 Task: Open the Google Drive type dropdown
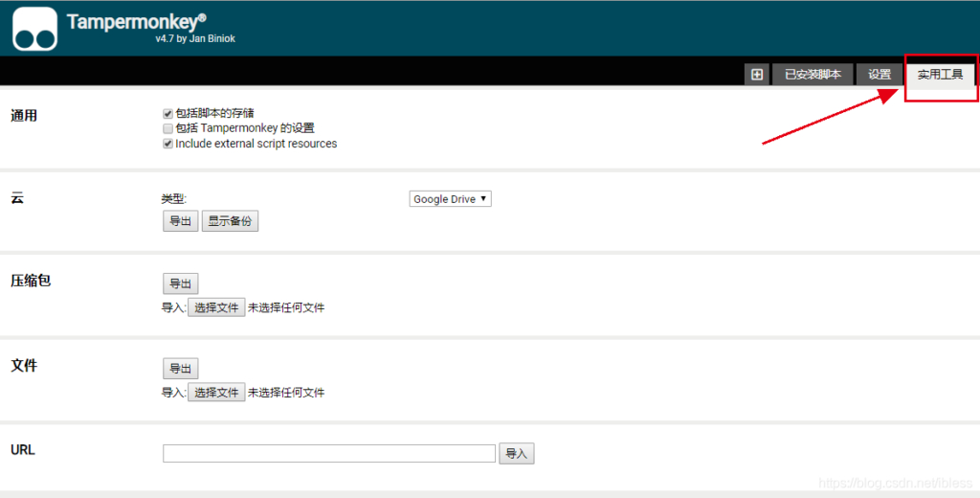(x=450, y=199)
